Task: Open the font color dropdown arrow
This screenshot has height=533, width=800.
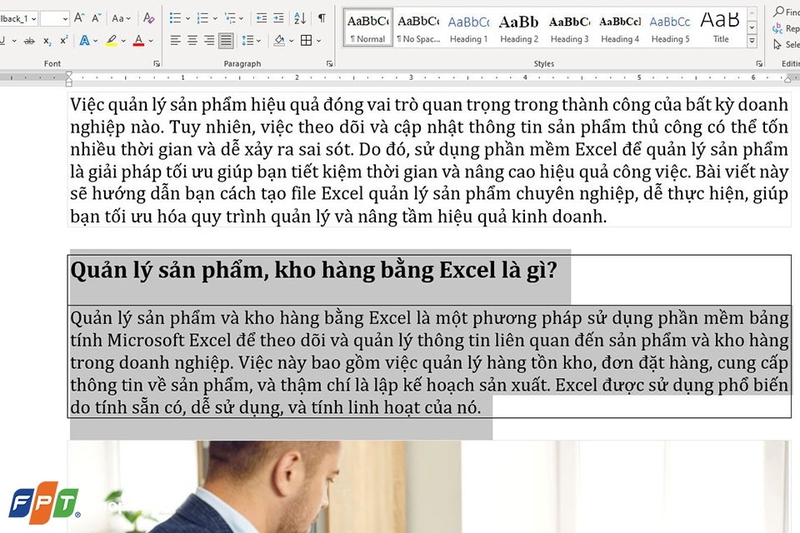Action: coord(151,41)
